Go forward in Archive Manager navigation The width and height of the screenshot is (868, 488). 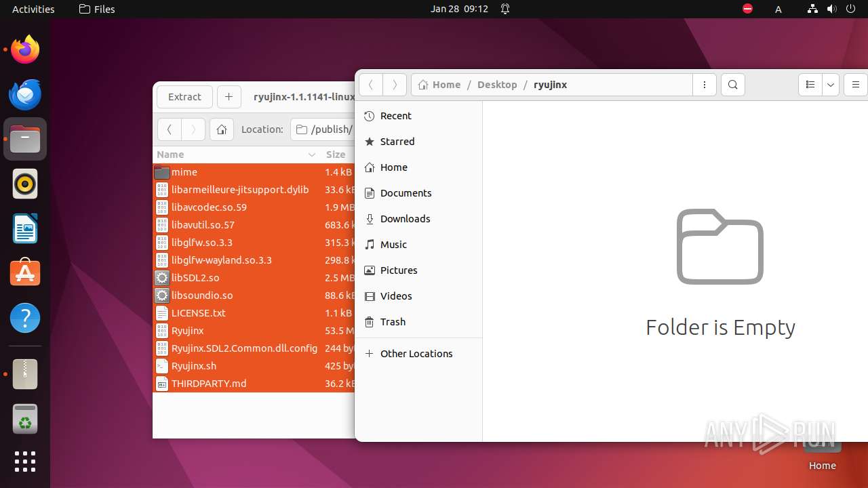click(x=193, y=129)
